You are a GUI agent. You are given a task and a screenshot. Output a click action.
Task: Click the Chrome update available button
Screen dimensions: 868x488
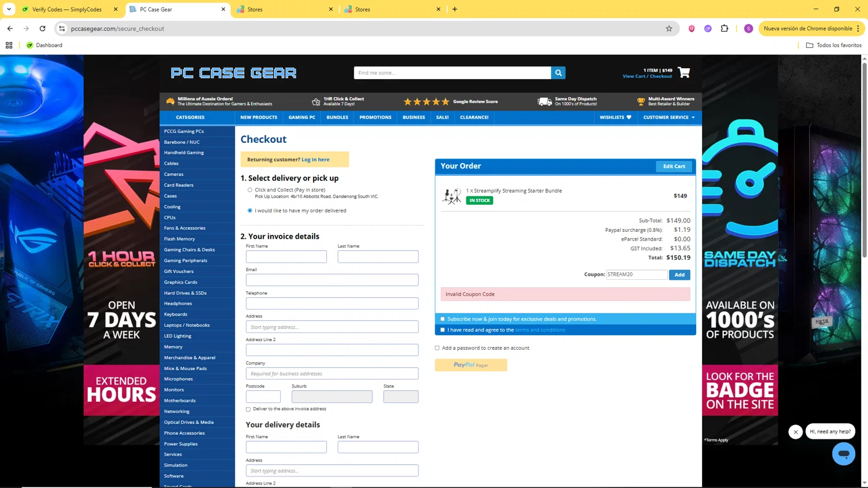point(811,28)
